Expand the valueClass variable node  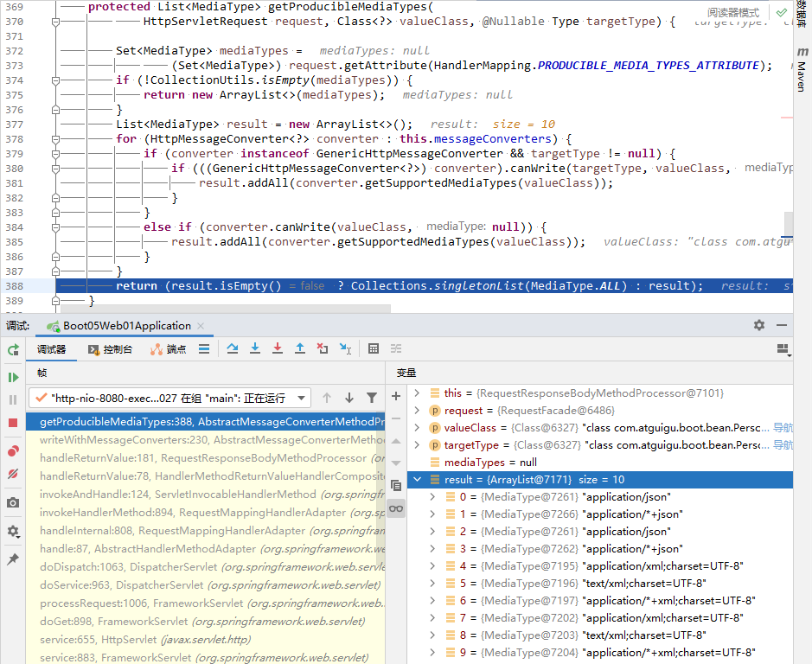[417, 427]
